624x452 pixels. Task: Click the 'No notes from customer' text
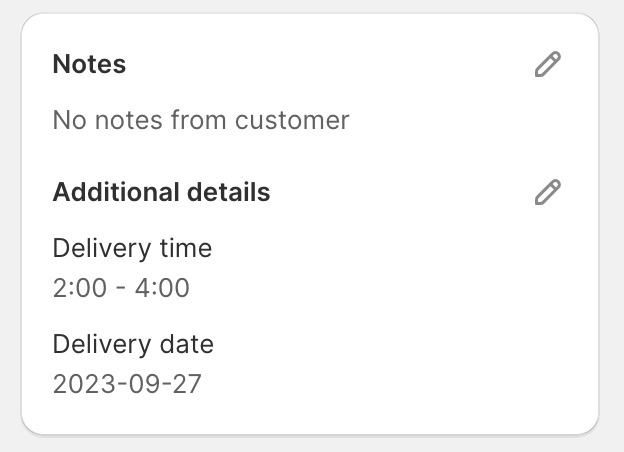click(201, 120)
